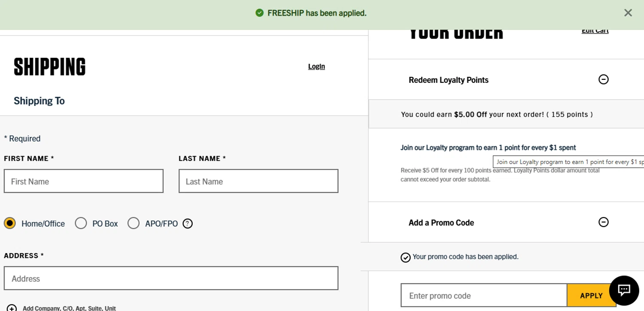Image resolution: width=644 pixels, height=311 pixels.
Task: Click the plus icon for Add Company, Apt, Suite
Action: [x=12, y=308]
